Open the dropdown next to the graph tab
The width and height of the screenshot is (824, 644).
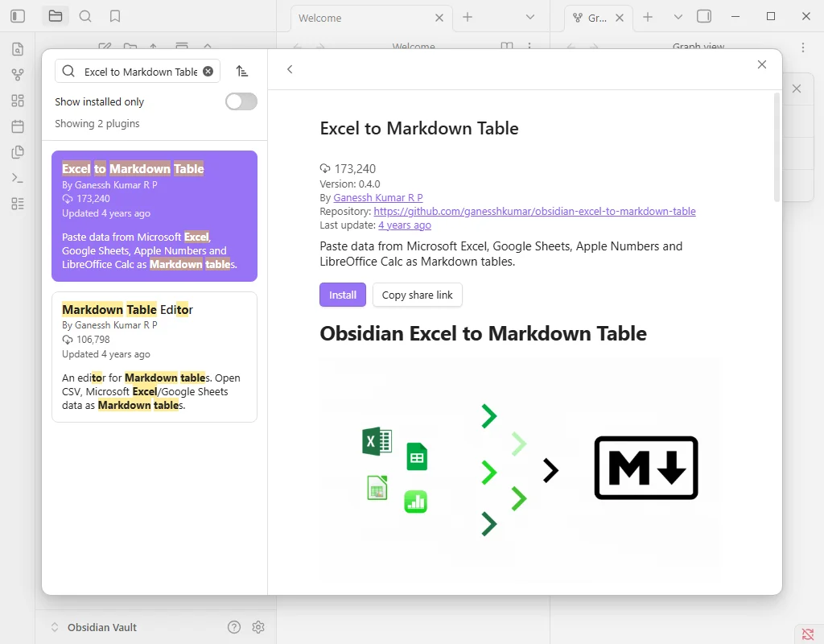pos(678,16)
